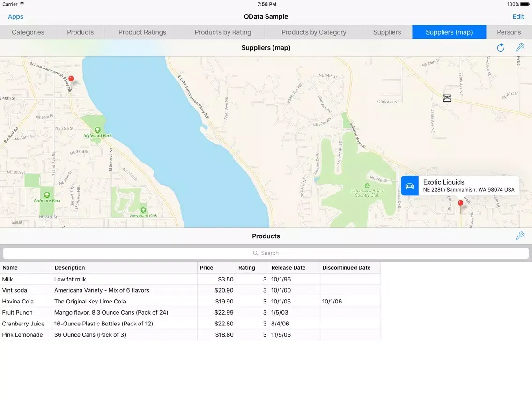Tap the Edit button
This screenshot has height=399, width=532.
point(518,17)
